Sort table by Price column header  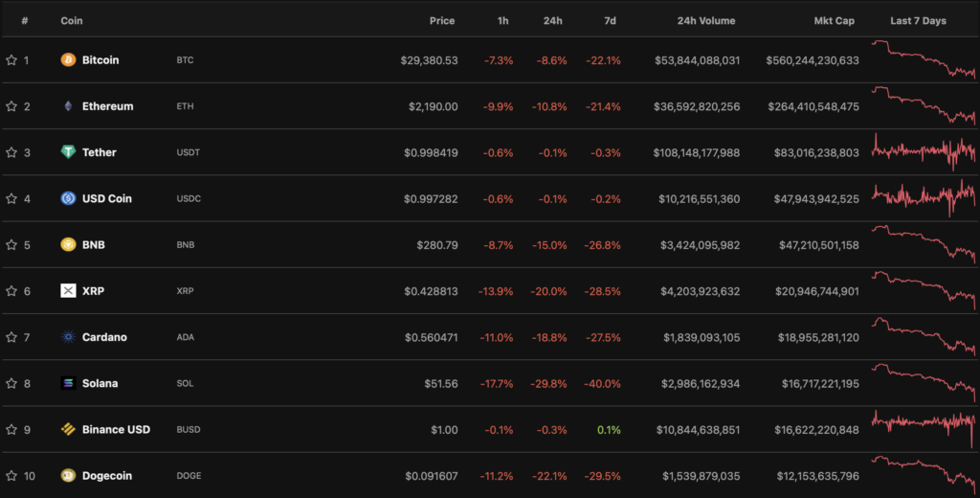(x=442, y=20)
